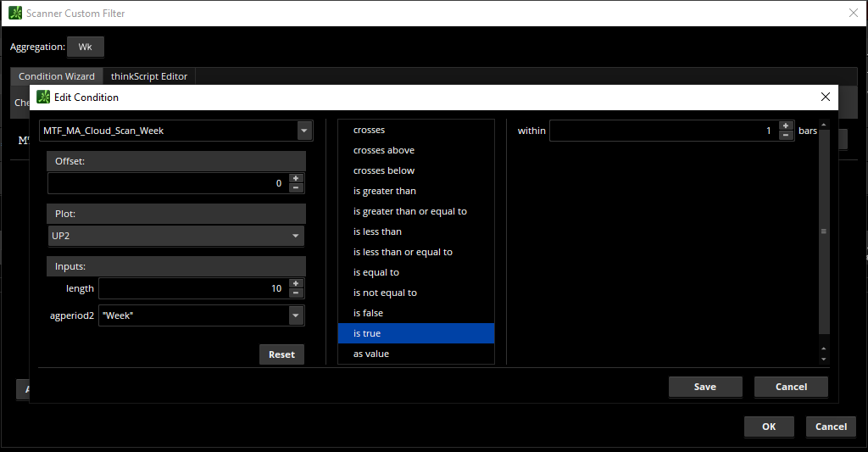Increase the length input with plus button
This screenshot has width=868, height=452.
click(295, 283)
